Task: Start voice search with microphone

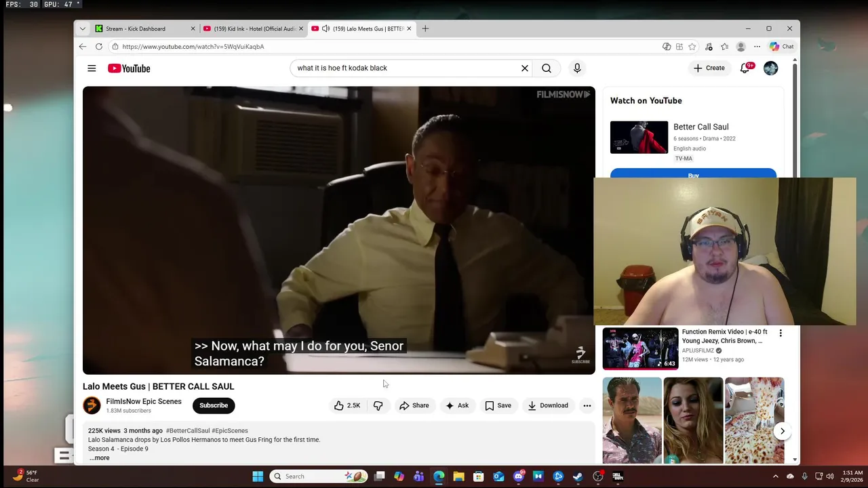Action: (577, 68)
